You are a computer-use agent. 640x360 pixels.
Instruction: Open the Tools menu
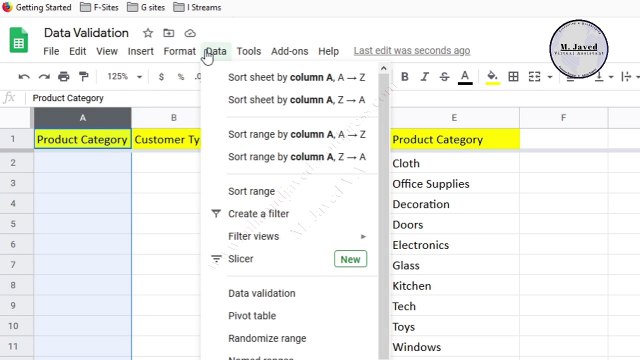pyautogui.click(x=249, y=51)
